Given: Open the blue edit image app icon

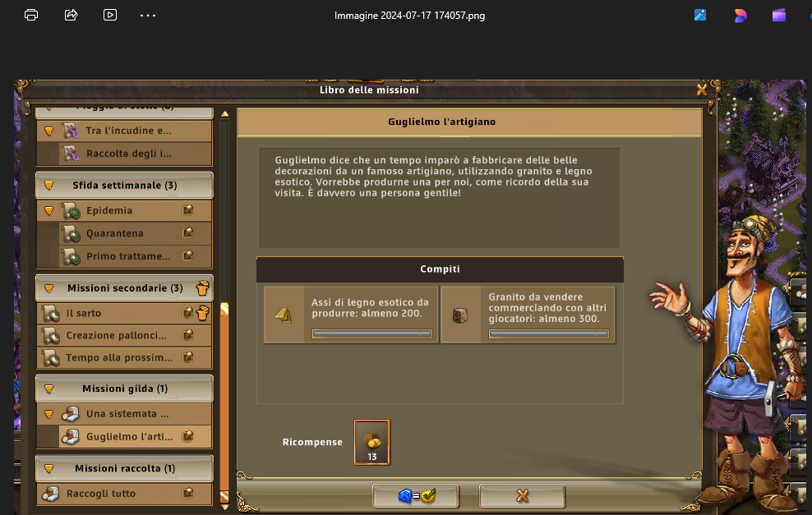Looking at the screenshot, I should tap(700, 15).
